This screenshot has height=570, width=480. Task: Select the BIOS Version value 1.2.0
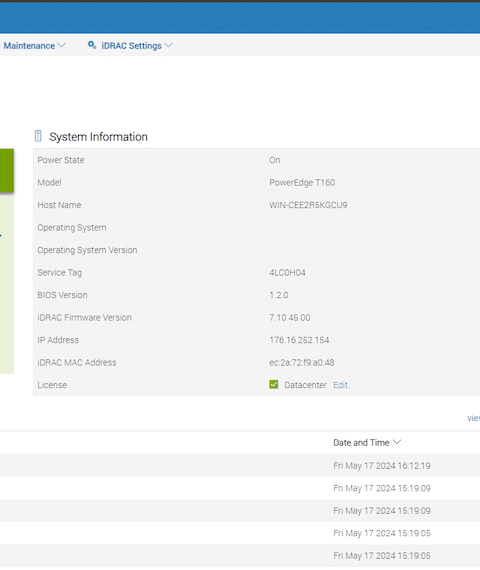[x=279, y=295]
